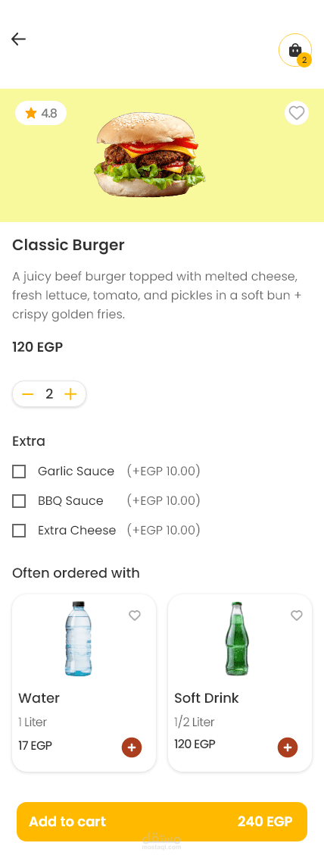
Task: Check the Garlic Sauce extra
Action: (19, 472)
